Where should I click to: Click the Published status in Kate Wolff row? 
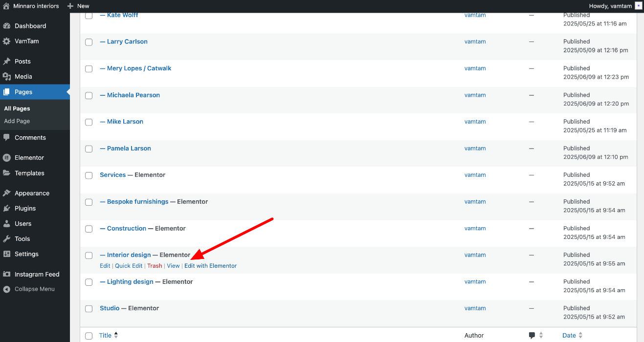coord(577,15)
